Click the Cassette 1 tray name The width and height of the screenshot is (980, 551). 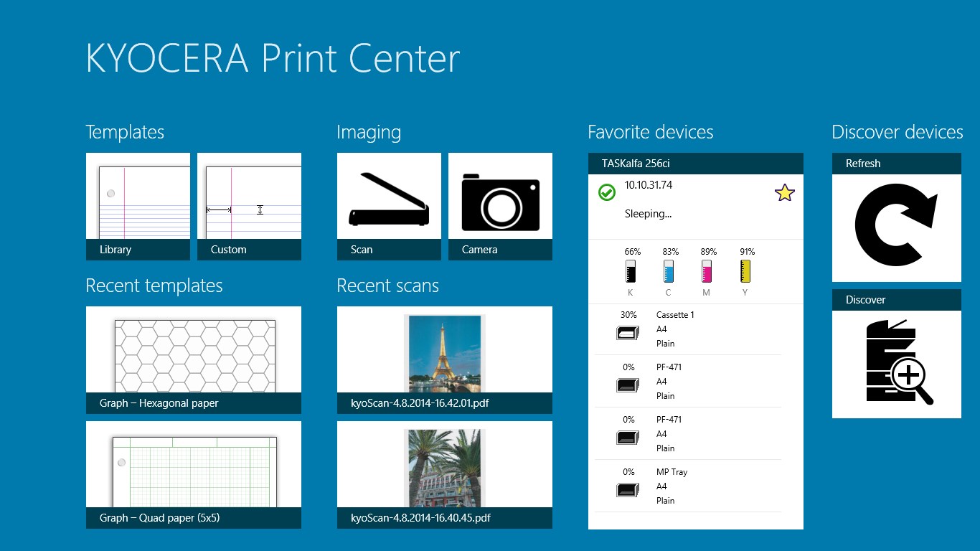675,315
